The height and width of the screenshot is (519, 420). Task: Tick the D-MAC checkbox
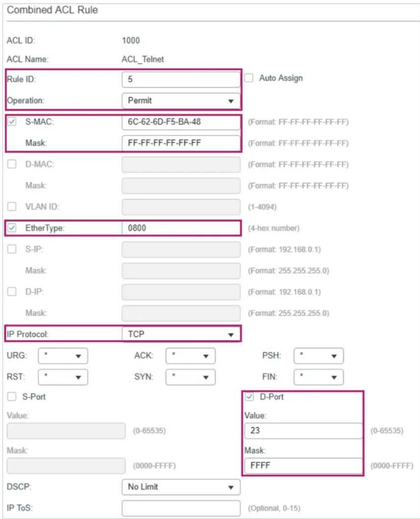12,164
